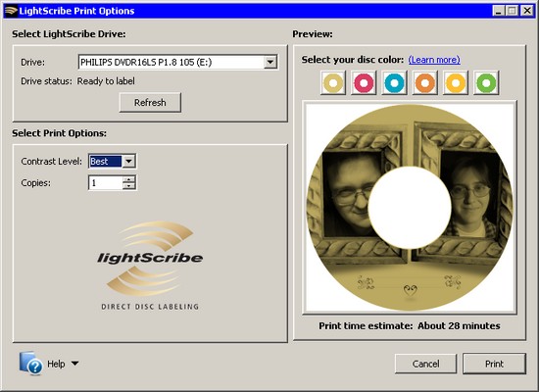The image size is (539, 392).
Task: Click the Copies input field
Action: click(106, 182)
